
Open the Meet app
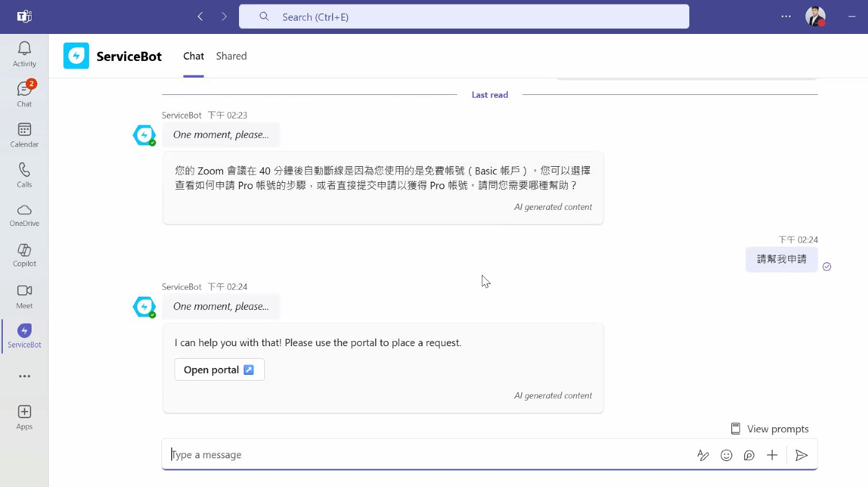coord(24,296)
